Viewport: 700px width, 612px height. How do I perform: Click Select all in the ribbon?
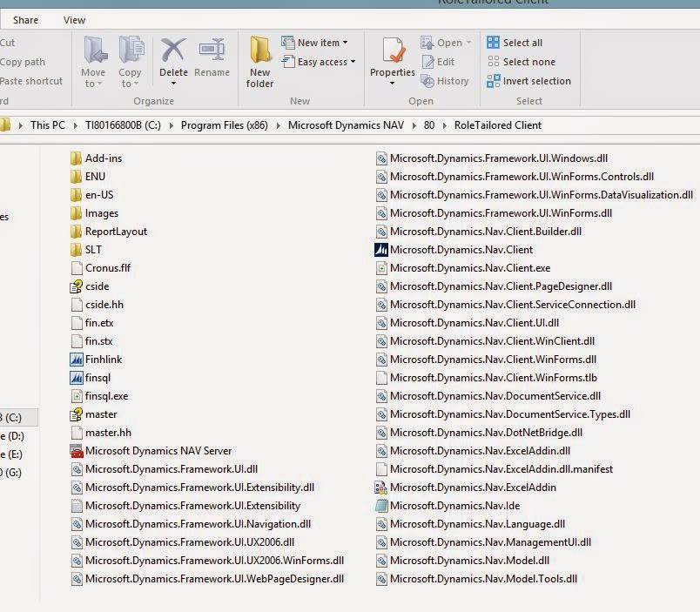(520, 42)
